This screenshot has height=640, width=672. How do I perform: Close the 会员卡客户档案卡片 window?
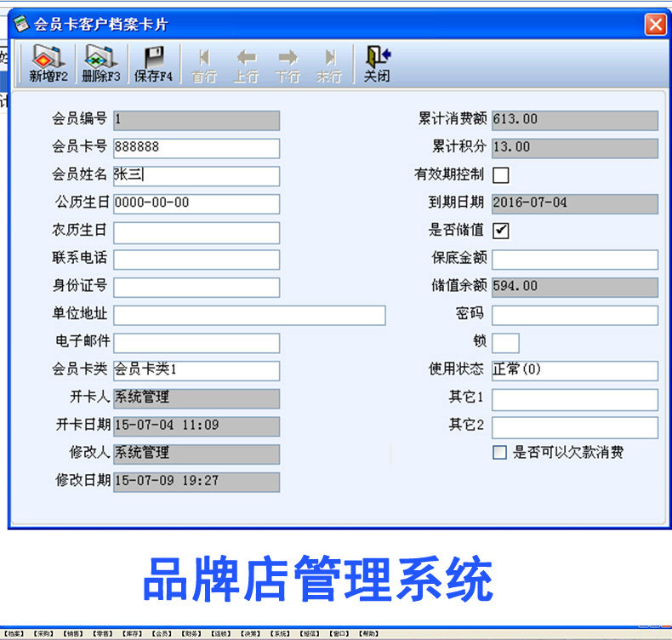[x=655, y=24]
